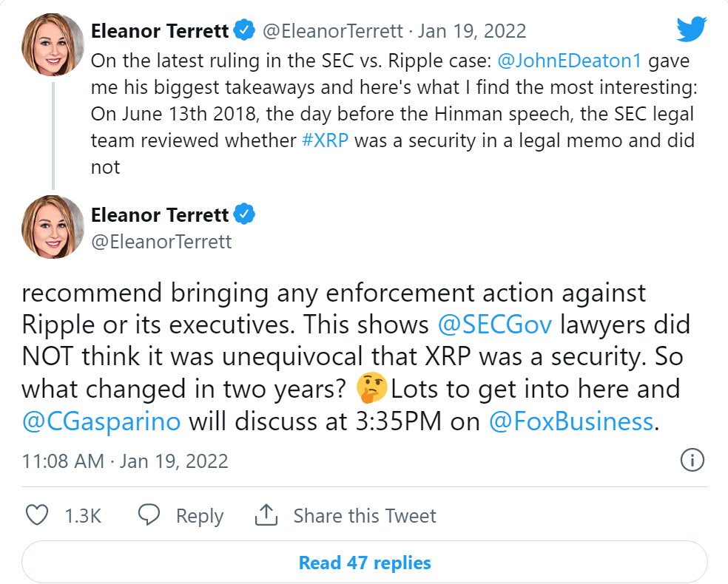Image resolution: width=728 pixels, height=584 pixels.
Task: Click verified badge in first tweet
Action: point(245,31)
